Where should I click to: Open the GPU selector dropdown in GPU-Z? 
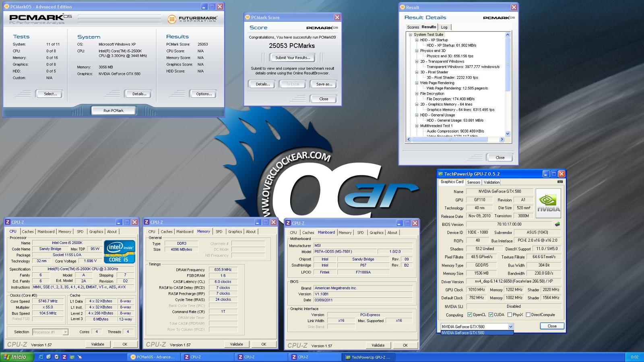(x=510, y=327)
